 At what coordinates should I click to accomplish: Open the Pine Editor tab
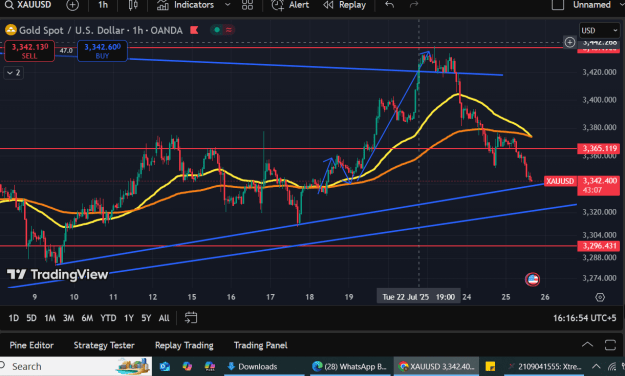click(x=31, y=345)
